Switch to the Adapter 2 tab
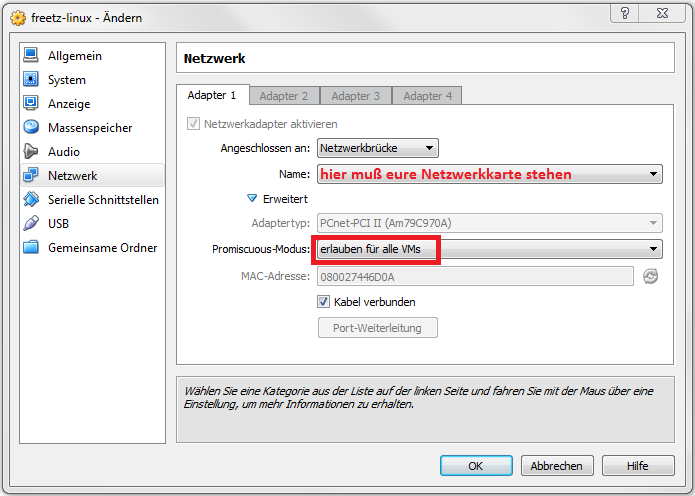This screenshot has width=695, height=496. pyautogui.click(x=284, y=96)
